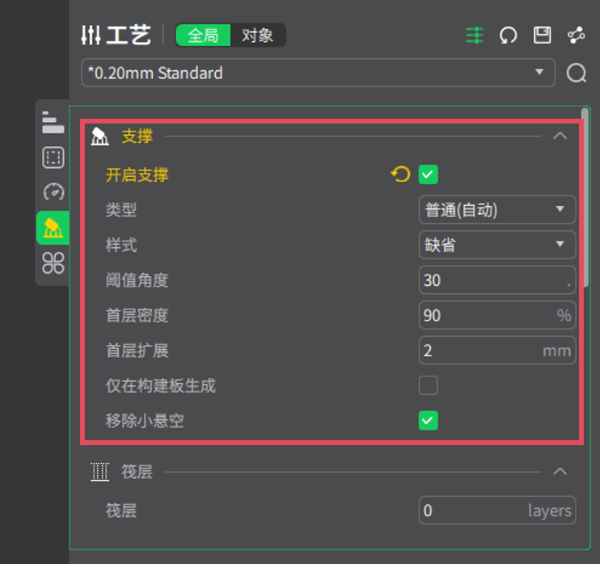Open the 样式 dropdown showing 缺省

(x=497, y=245)
